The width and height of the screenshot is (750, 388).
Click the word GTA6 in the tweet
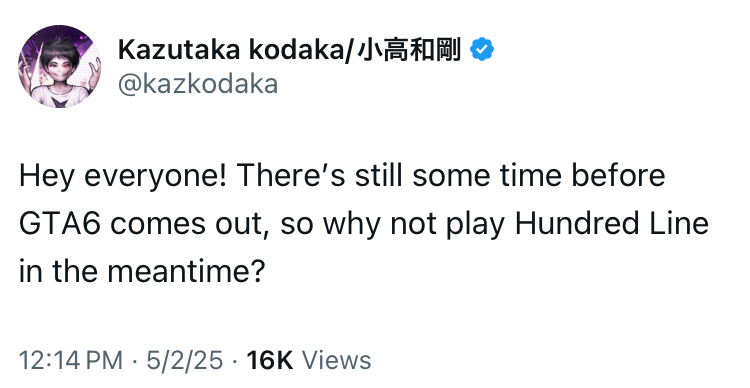(60, 223)
